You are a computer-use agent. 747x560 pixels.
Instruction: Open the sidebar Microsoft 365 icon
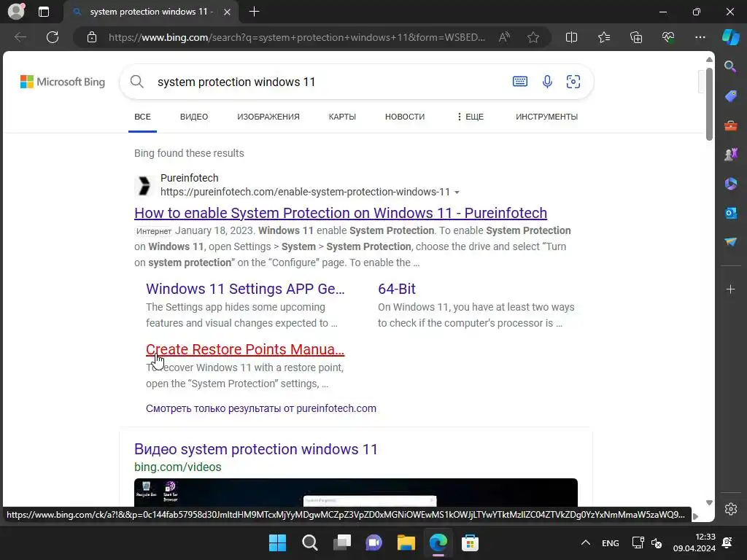pyautogui.click(x=730, y=184)
